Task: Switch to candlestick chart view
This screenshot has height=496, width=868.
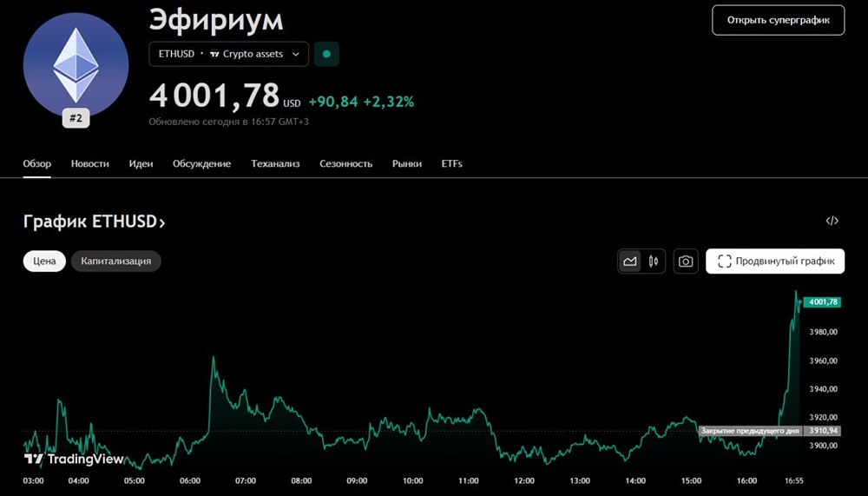Action: coord(653,261)
